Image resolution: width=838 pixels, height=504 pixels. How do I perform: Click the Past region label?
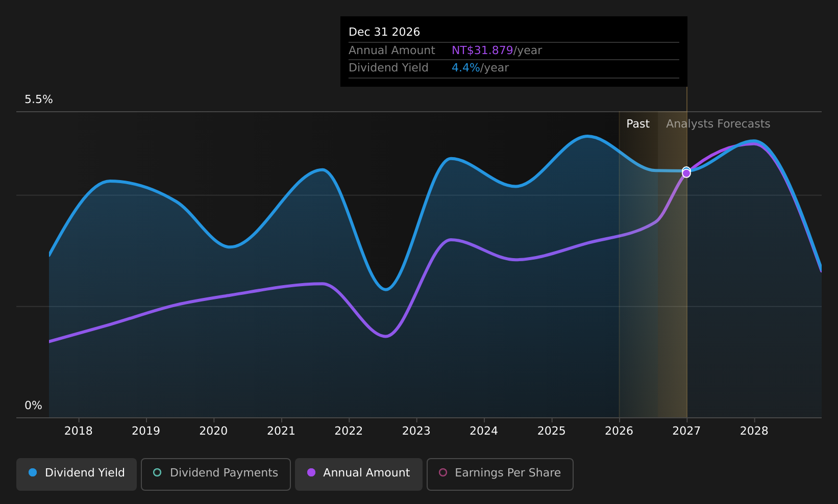pos(638,124)
